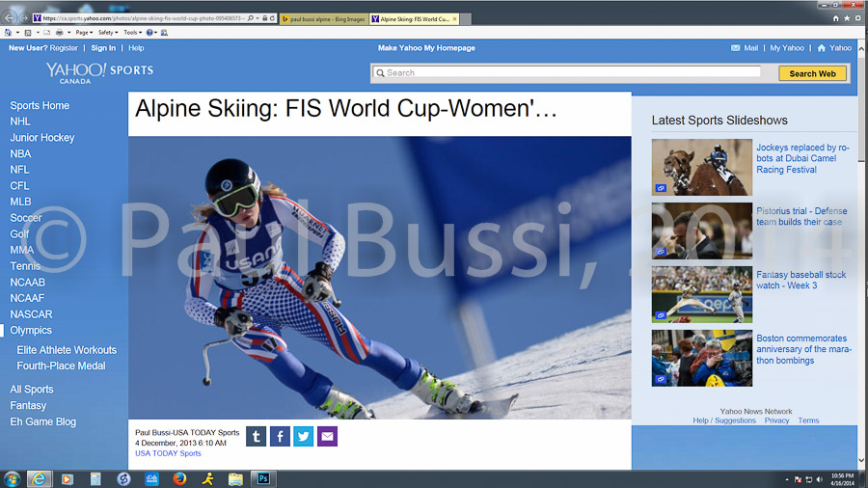Screen dimensions: 868x488
Task: Click the Favorites star icon
Action: coord(847,18)
